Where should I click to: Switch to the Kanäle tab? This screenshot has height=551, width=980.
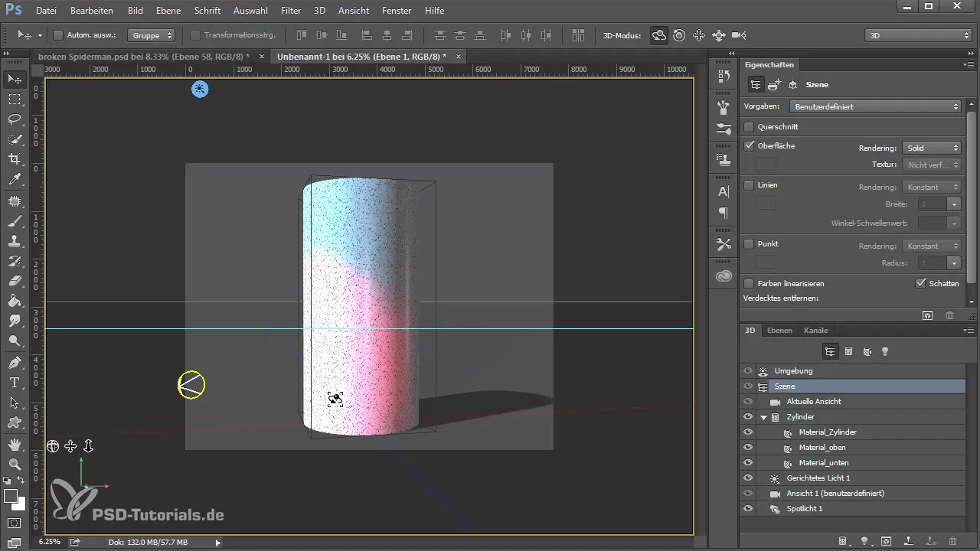point(816,331)
